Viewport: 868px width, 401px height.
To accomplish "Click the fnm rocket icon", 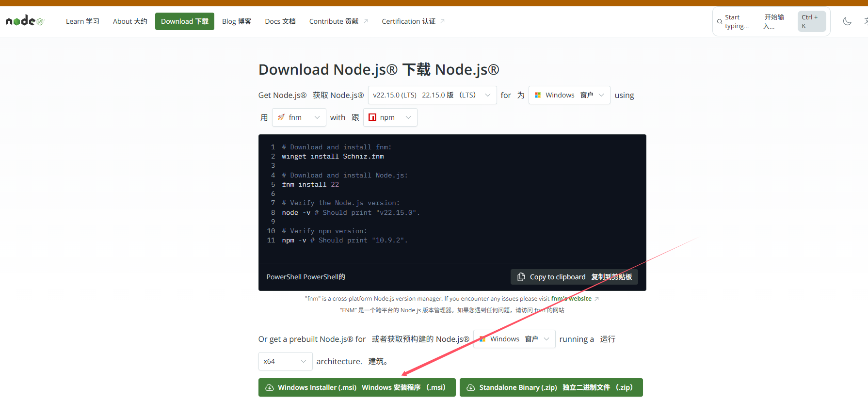I will (281, 117).
